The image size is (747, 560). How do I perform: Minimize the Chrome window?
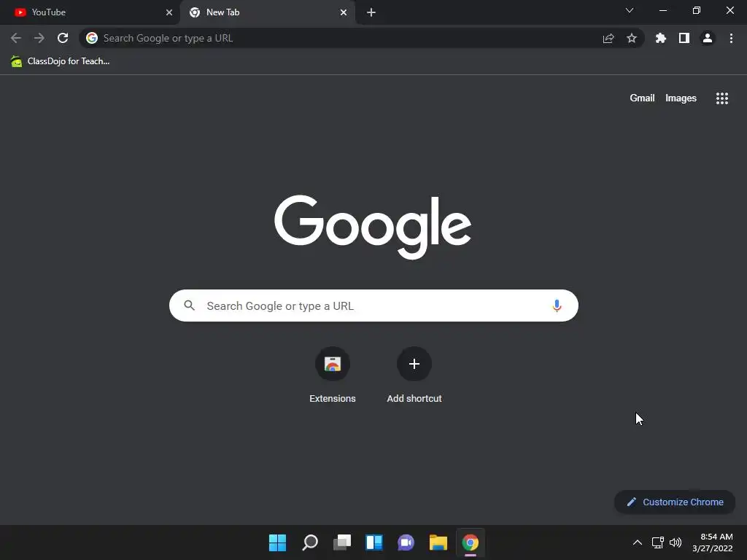(663, 10)
